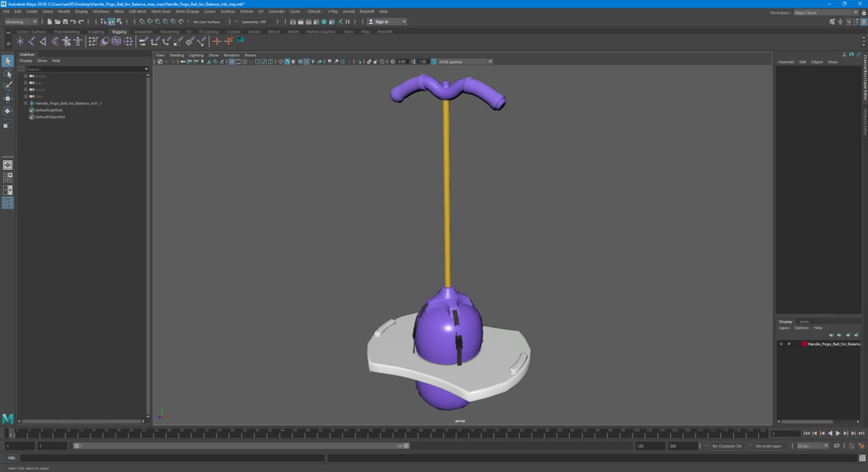Expand the persp camera node

pos(26,76)
